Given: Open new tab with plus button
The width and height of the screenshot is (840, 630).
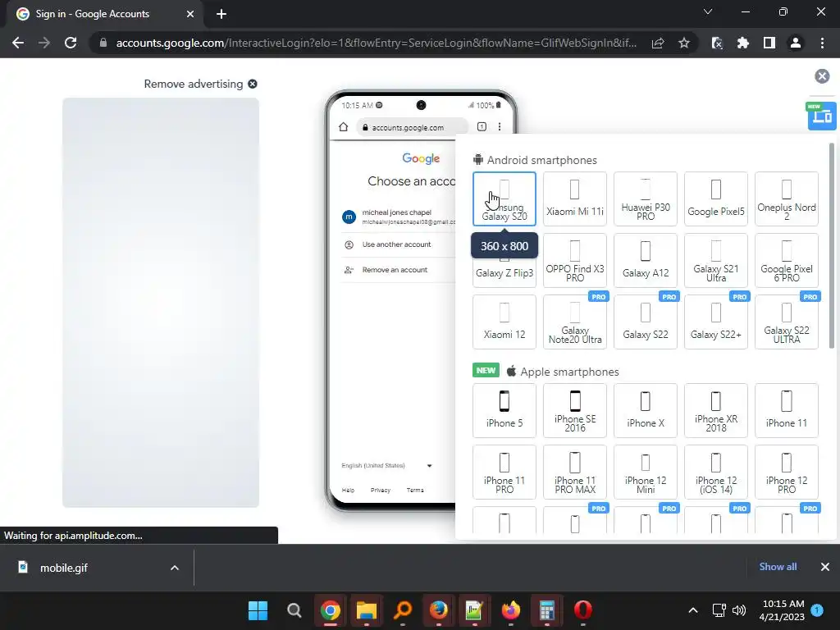Looking at the screenshot, I should pyautogui.click(x=221, y=14).
